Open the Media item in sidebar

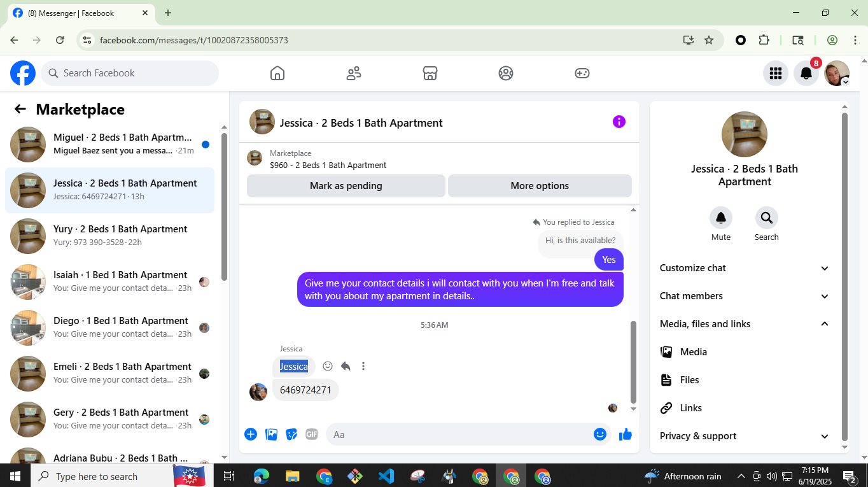(745, 352)
